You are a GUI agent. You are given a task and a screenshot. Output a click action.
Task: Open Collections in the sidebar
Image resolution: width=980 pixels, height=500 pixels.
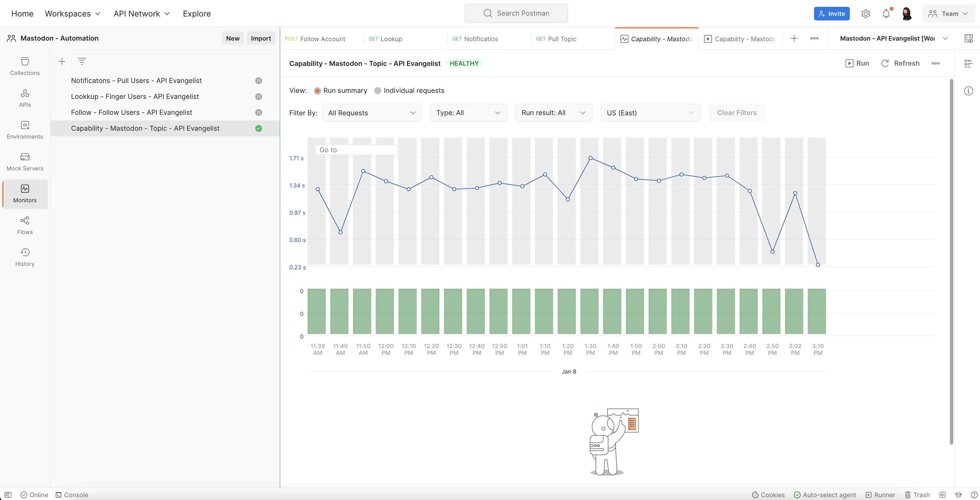point(25,66)
